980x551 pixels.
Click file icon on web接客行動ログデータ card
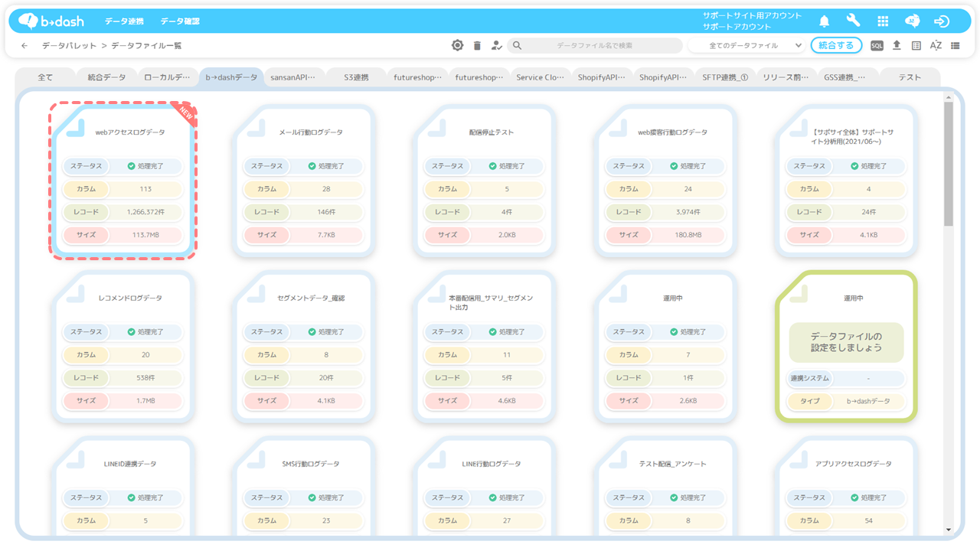pyautogui.click(x=618, y=127)
